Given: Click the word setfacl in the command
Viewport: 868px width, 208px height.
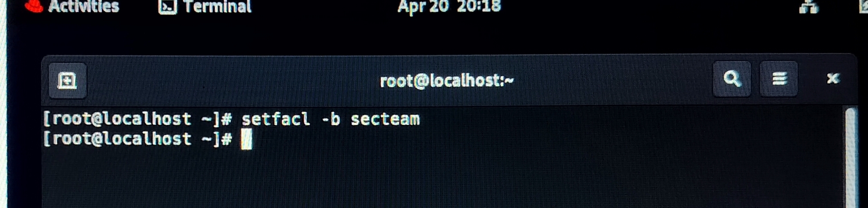Looking at the screenshot, I should tap(276, 119).
